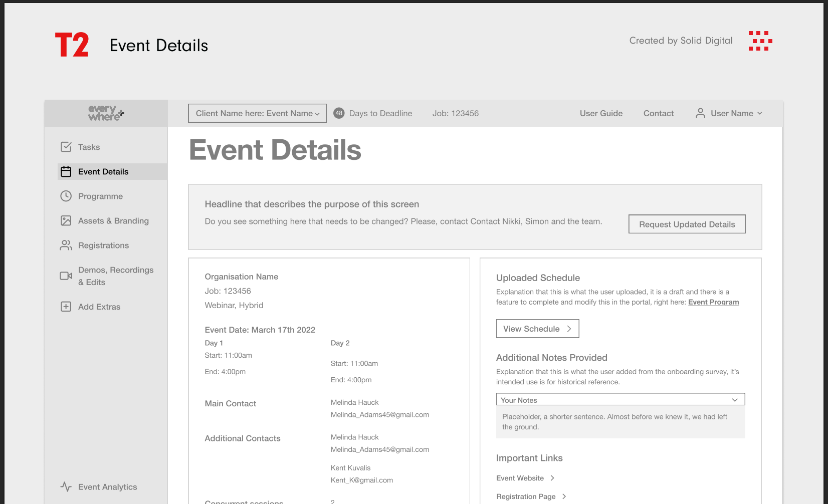Click the everywhere+ logo
The image size is (828, 504).
tap(106, 113)
